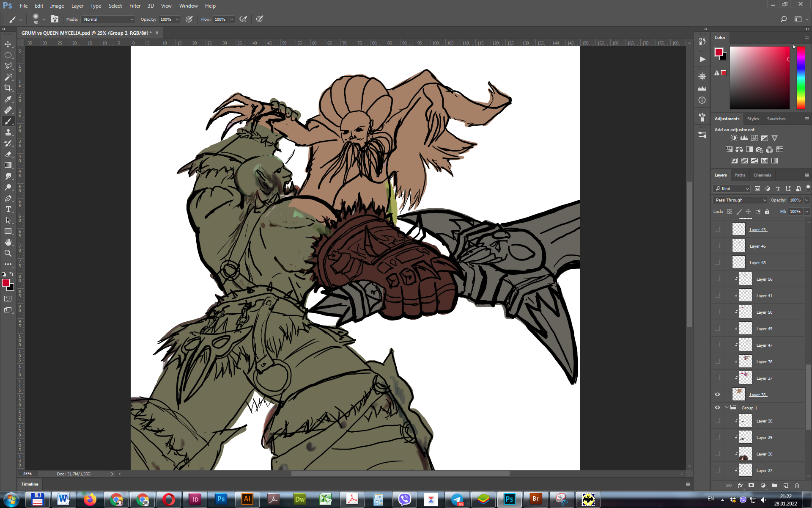Show Layer 46 visibility box
Image resolution: width=812 pixels, height=508 pixels.
[x=717, y=246]
